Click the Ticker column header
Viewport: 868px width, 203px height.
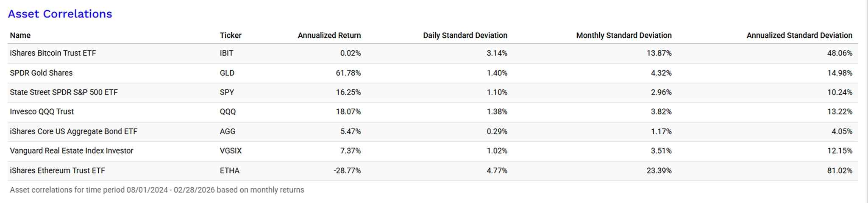pos(231,36)
